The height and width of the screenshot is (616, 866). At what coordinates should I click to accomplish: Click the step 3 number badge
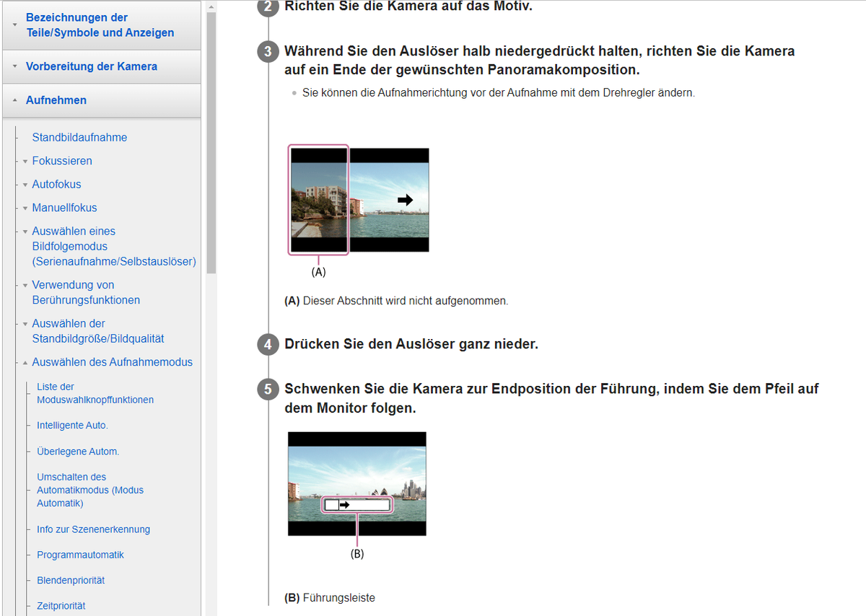(268, 51)
